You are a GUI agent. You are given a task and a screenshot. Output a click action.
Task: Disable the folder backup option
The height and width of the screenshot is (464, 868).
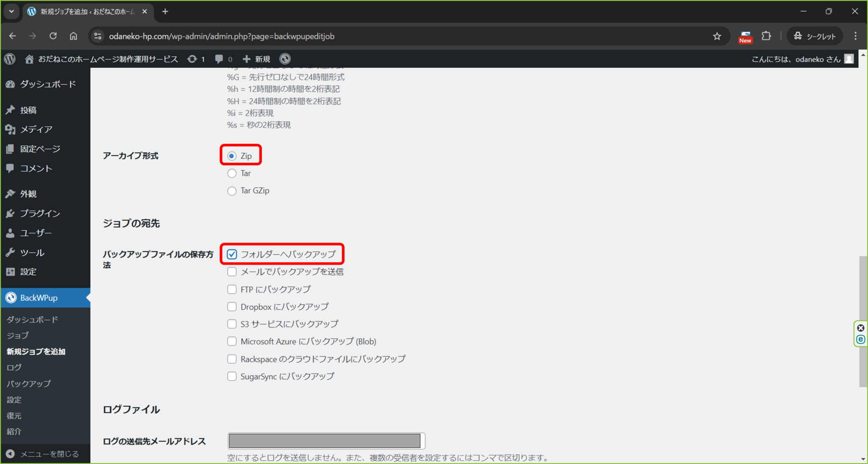coord(232,254)
